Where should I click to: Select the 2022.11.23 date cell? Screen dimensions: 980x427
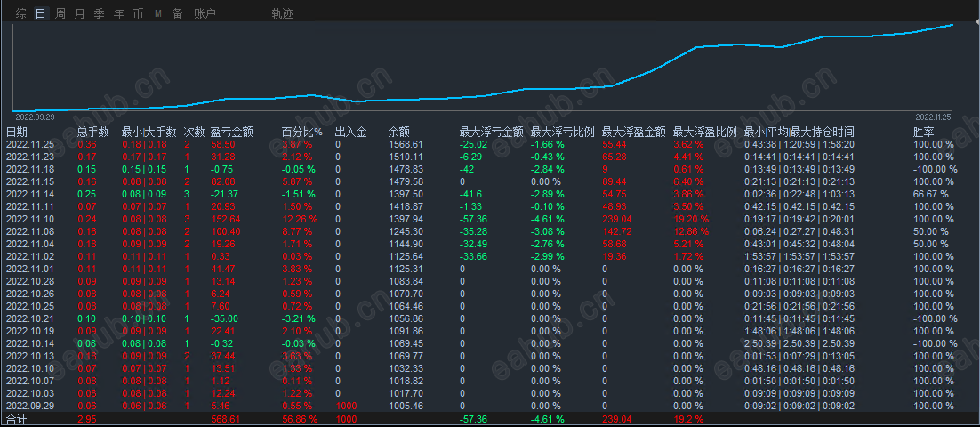[x=28, y=157]
